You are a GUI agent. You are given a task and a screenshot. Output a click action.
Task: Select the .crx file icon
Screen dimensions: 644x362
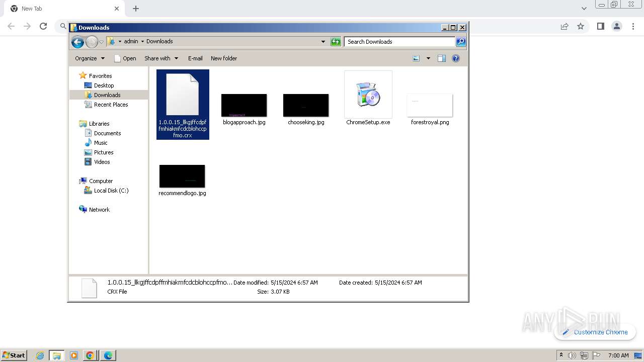pyautogui.click(x=182, y=95)
